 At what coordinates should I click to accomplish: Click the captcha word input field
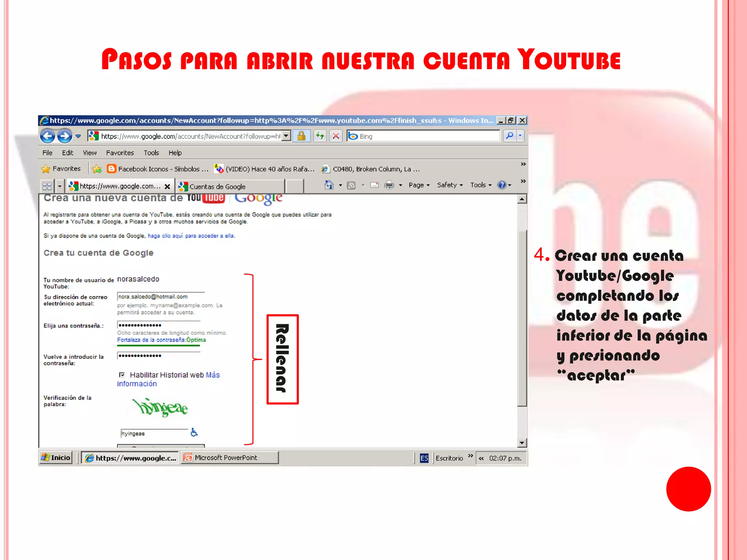click(155, 433)
